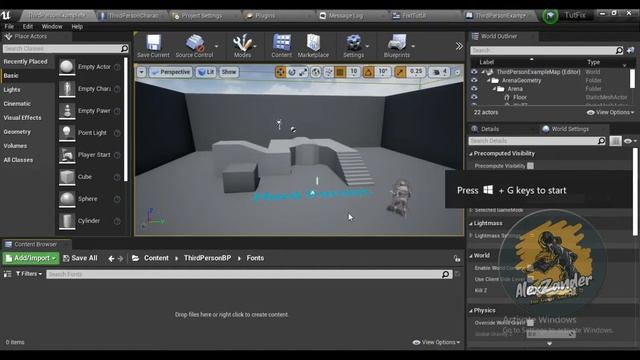
Task: Add Empty Character from Place Actors
Action: point(90,89)
